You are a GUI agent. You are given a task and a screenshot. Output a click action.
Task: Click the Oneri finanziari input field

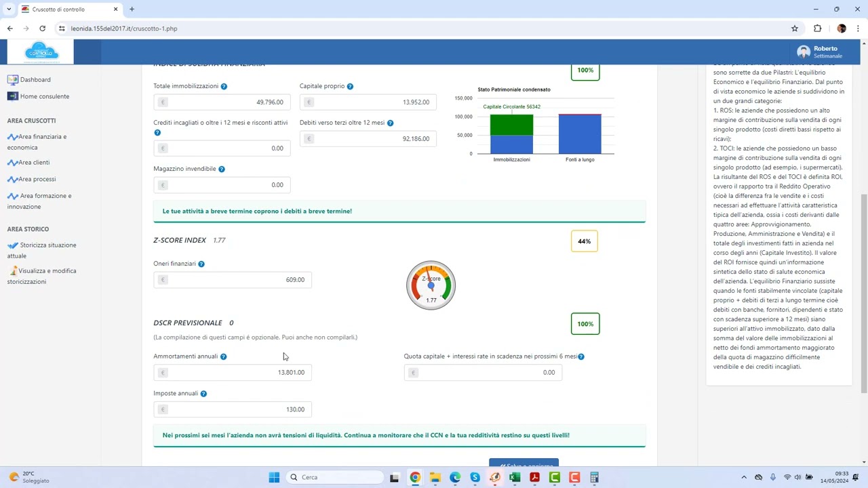(233, 280)
